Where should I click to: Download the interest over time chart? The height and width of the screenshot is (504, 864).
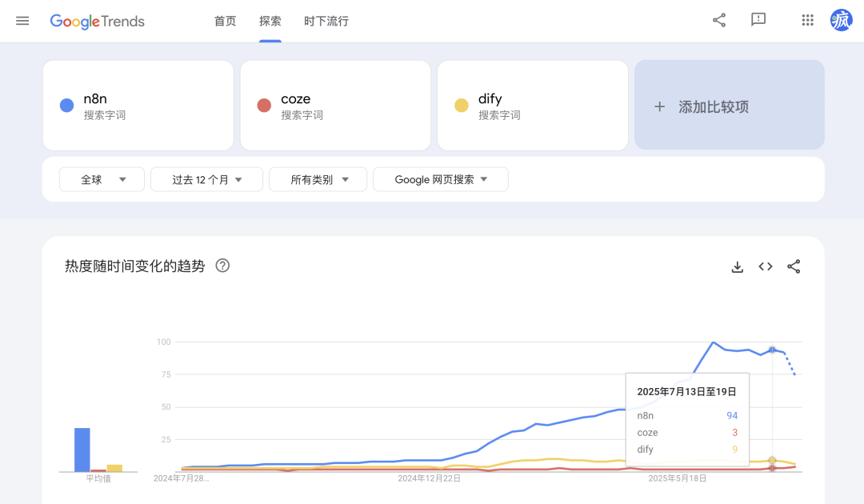pos(738,266)
